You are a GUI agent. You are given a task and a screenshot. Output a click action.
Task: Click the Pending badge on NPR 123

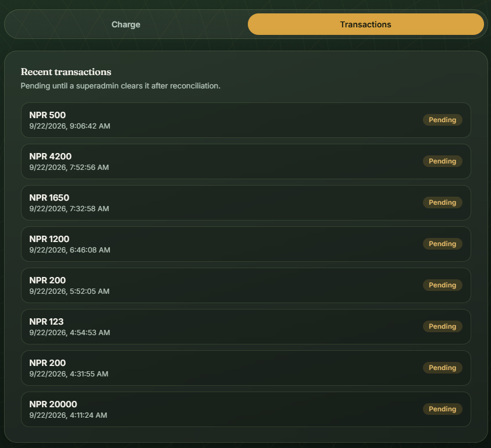442,326
